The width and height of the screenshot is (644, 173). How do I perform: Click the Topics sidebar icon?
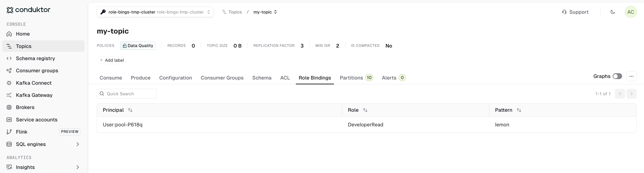9,46
